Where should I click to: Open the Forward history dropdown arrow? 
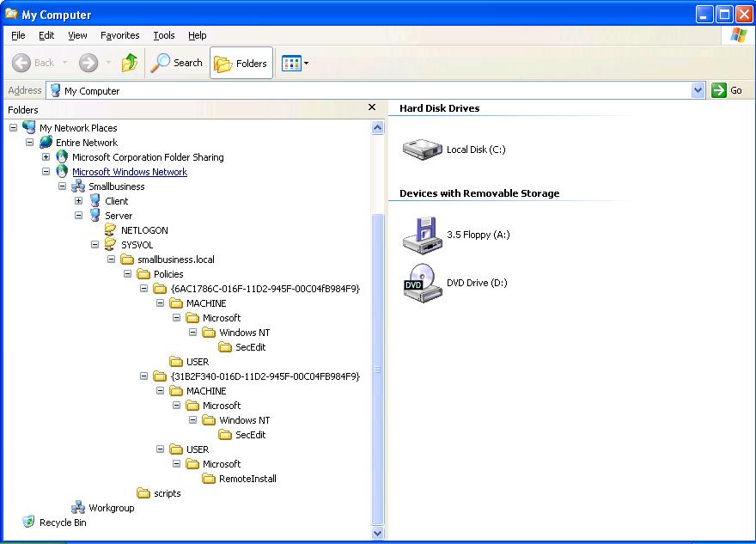click(x=108, y=63)
